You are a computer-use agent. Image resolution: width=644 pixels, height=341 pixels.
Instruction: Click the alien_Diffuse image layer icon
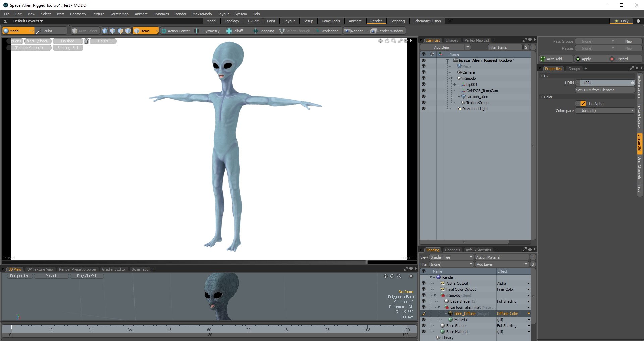tap(451, 314)
